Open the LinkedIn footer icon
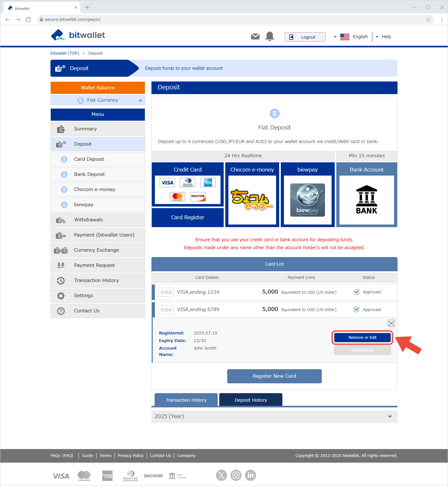 pyautogui.click(x=251, y=475)
